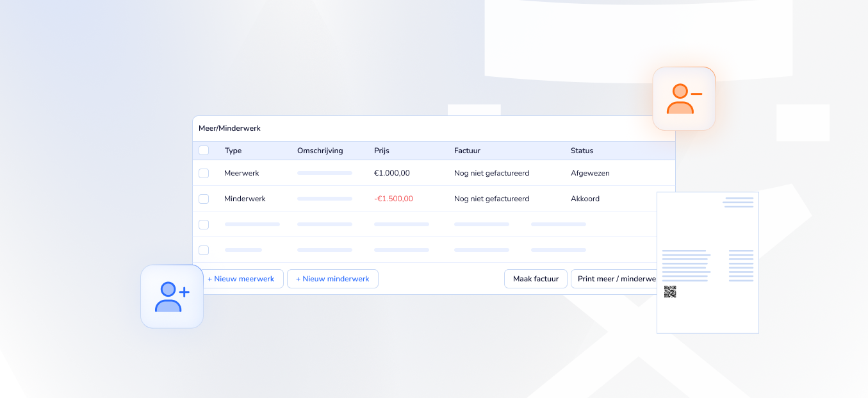Open the QR code on document preview

669,292
